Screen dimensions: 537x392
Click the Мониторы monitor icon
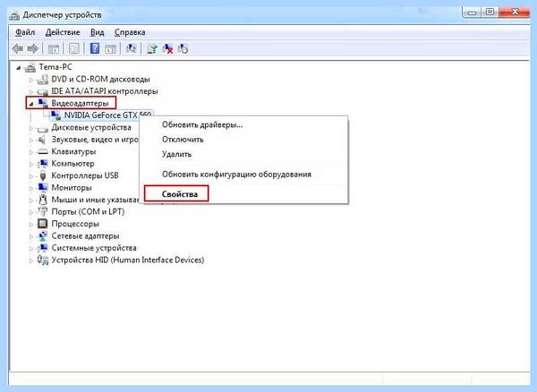click(43, 188)
